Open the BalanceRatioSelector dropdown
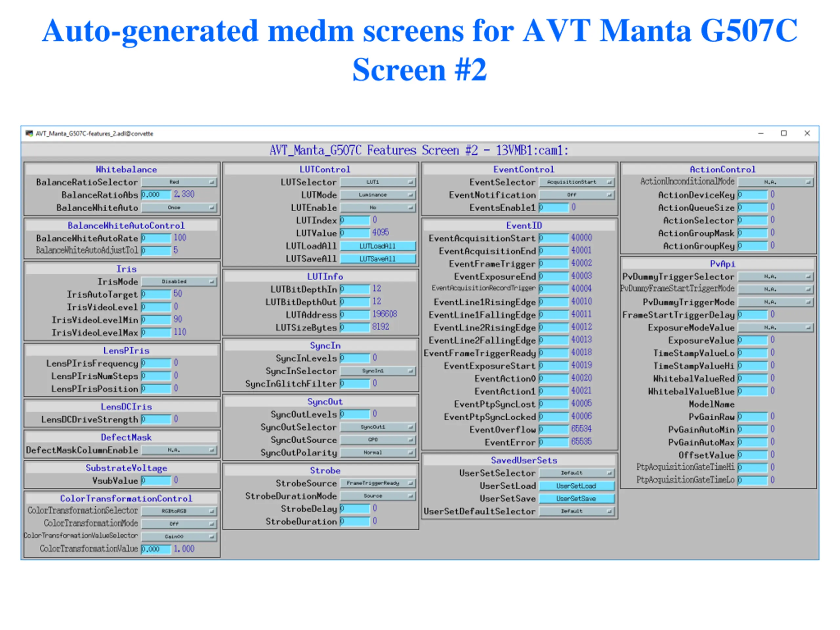Viewport: 840px width, 630px height. (179, 182)
